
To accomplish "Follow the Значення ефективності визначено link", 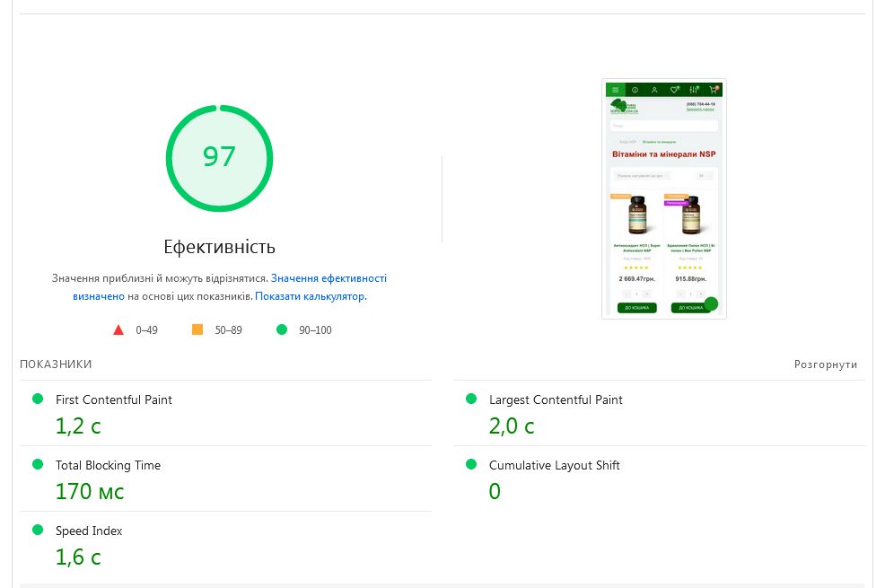I will coord(329,278).
